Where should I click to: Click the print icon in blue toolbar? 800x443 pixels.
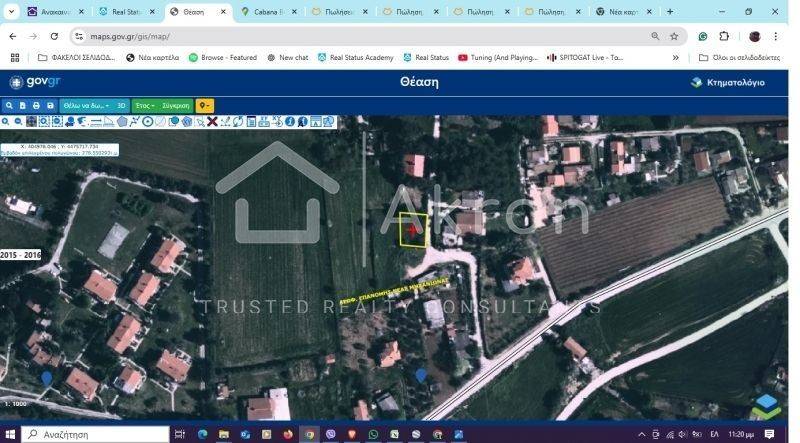(x=36, y=105)
